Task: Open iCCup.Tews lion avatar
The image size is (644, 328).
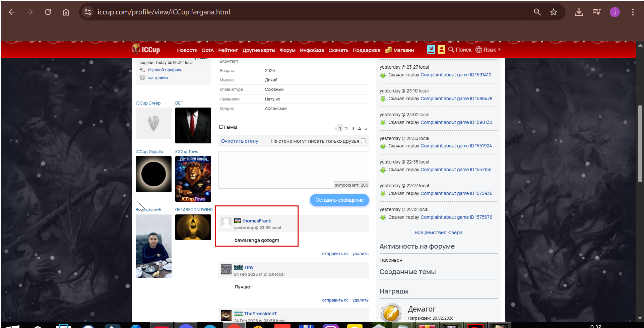Action: 193,179
